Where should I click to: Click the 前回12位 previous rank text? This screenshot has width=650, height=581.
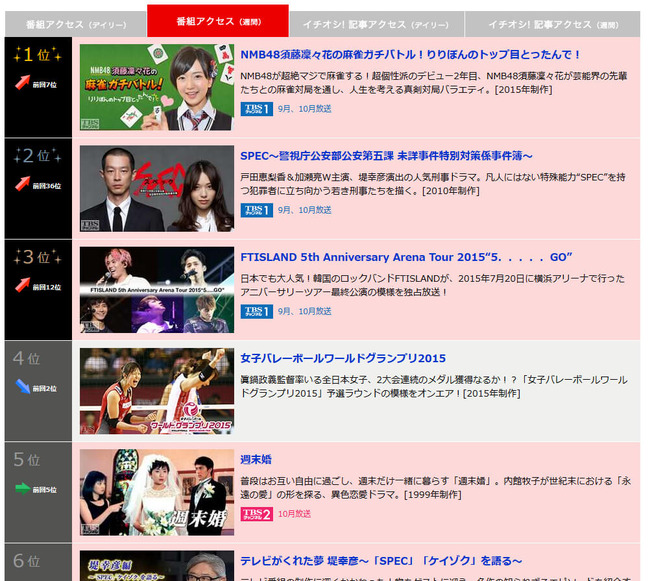47,287
